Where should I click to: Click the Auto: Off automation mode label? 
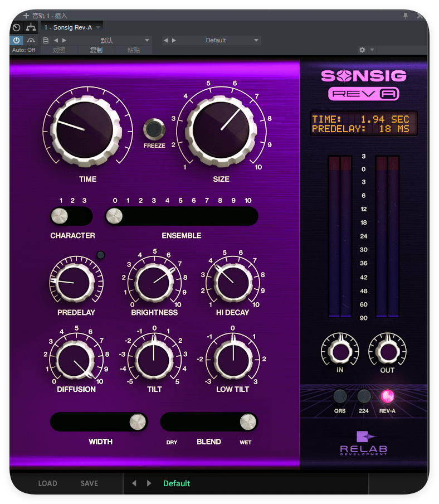pyautogui.click(x=24, y=50)
